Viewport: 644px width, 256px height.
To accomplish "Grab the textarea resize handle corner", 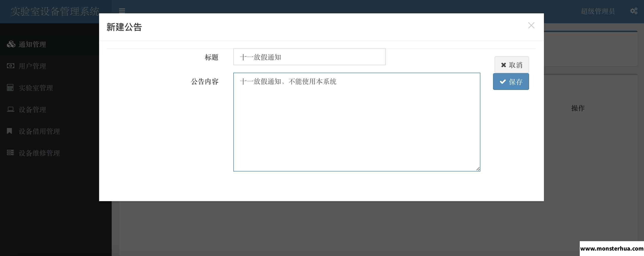I will pos(478,169).
